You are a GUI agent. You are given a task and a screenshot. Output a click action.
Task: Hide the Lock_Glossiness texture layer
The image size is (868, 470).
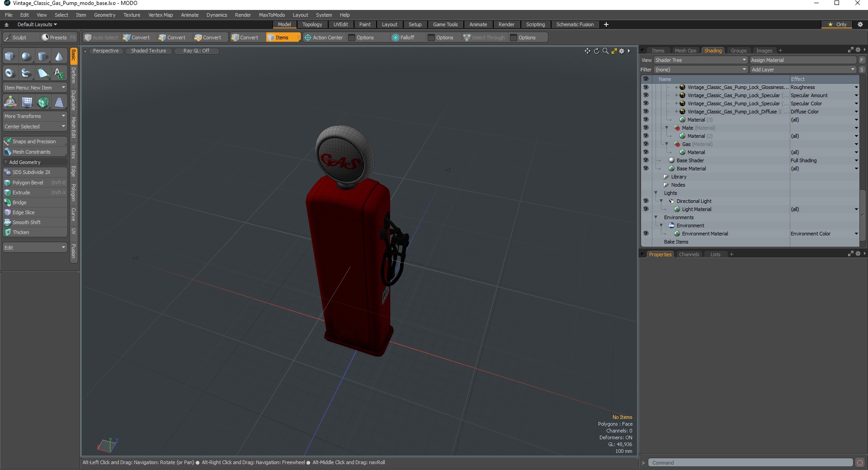click(646, 87)
